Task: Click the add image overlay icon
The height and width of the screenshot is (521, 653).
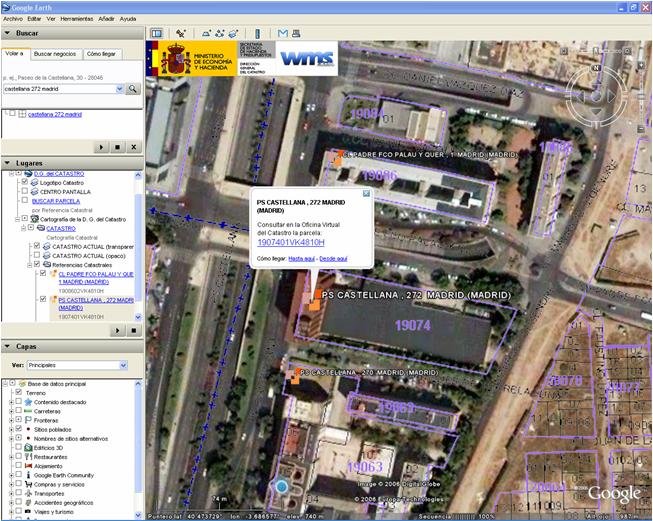Action: (233, 33)
